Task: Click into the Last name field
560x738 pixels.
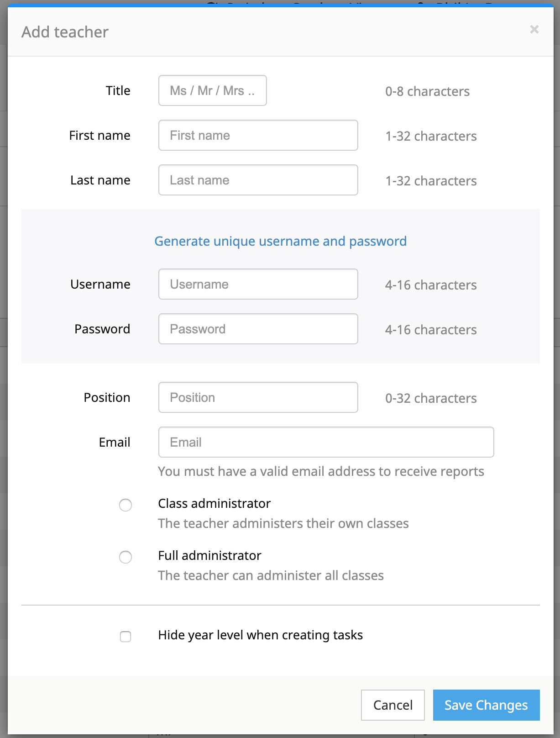Action: pos(258,180)
